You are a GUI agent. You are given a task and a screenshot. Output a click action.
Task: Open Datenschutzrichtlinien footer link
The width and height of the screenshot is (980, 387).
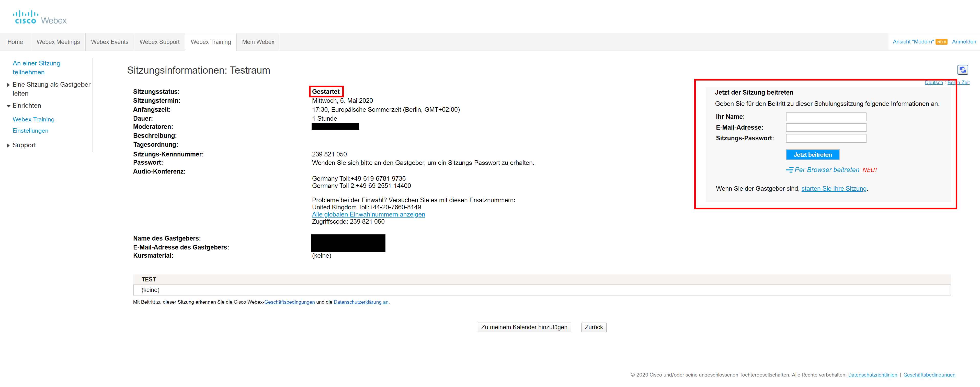click(x=872, y=375)
